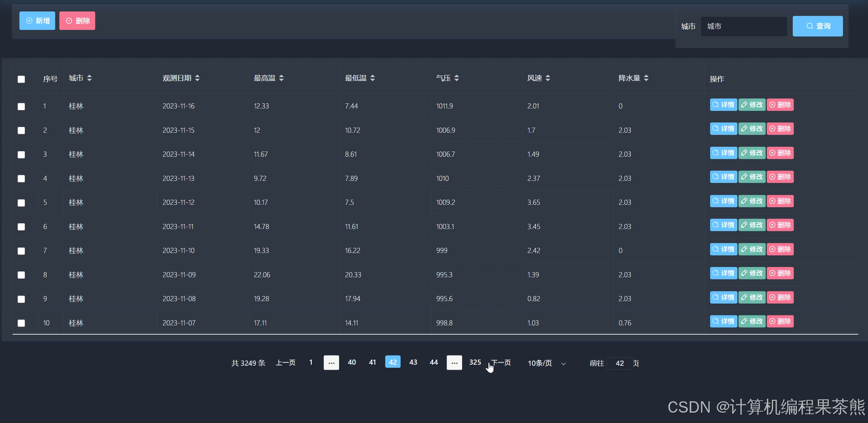The height and width of the screenshot is (423, 868).
Task: Click 删除 for row 2023-11-12
Action: pos(780,201)
